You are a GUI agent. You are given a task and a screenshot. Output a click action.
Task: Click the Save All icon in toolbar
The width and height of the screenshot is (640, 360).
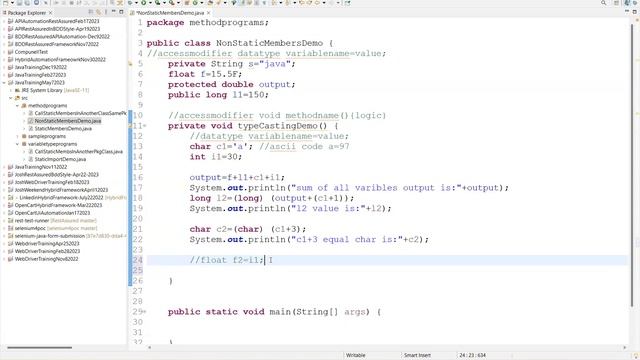coord(27,3)
